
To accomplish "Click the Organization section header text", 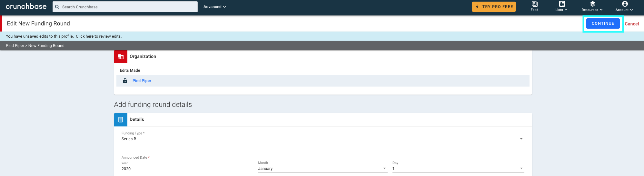I will pos(143,57).
